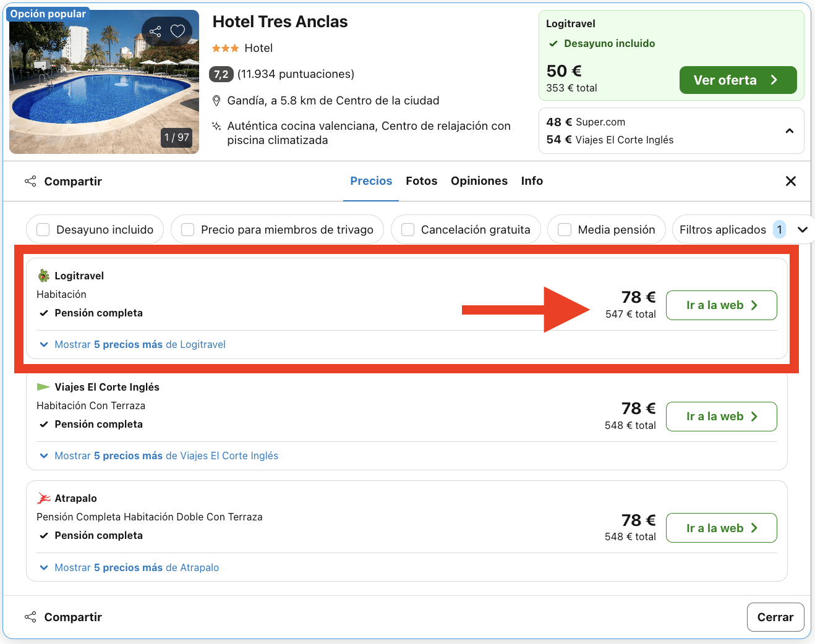Collapse the Super.com price list panel

[x=789, y=130]
